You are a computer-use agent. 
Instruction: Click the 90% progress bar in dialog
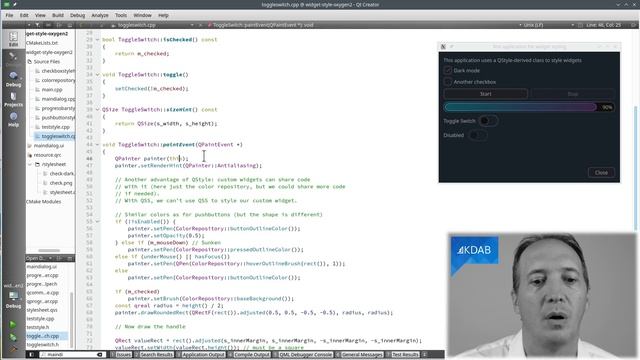529,107
